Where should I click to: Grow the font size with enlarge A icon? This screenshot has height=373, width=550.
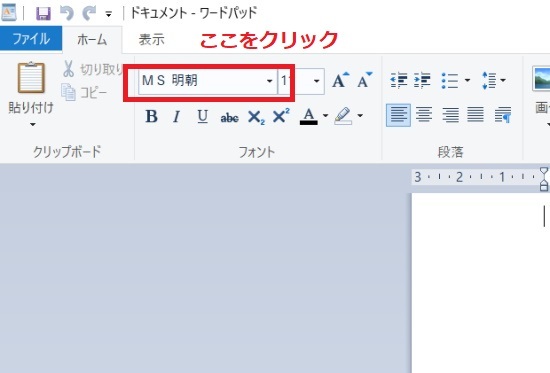(341, 80)
